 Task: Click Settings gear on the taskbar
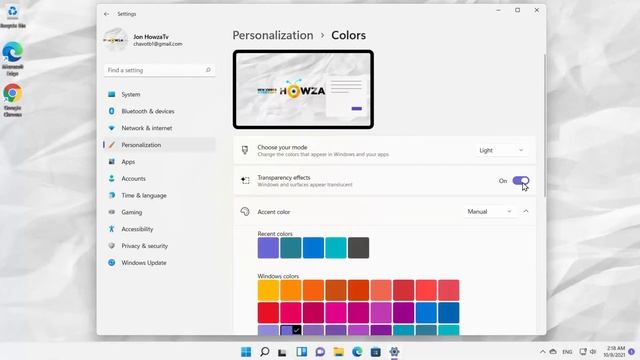coord(394,351)
